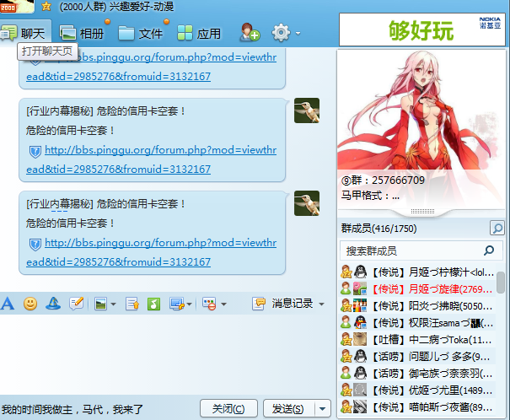
Task: Click the anime girl group cover image
Action: (421, 110)
